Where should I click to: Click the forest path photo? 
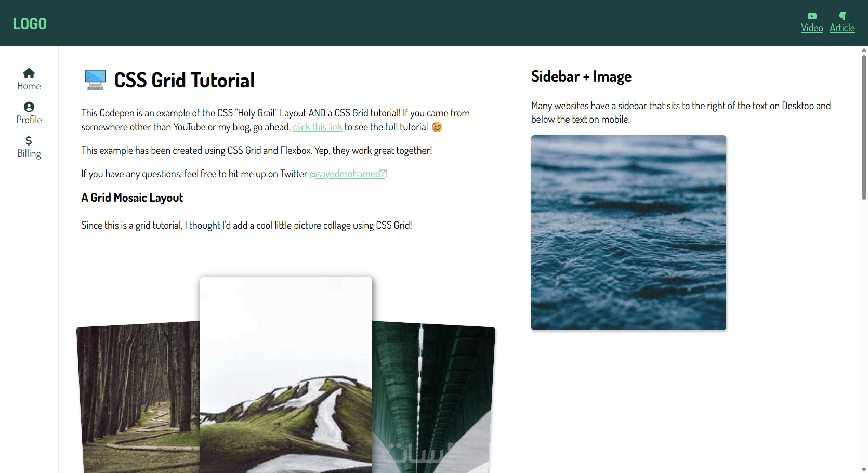(139, 398)
